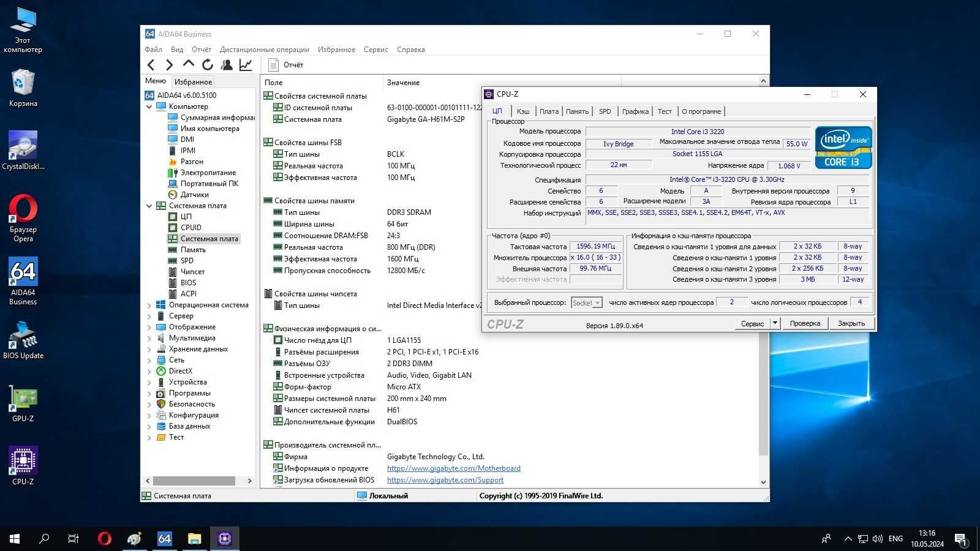The image size is (980, 551).
Task: Open gigabyte.com/Motherboard link
Action: [454, 468]
